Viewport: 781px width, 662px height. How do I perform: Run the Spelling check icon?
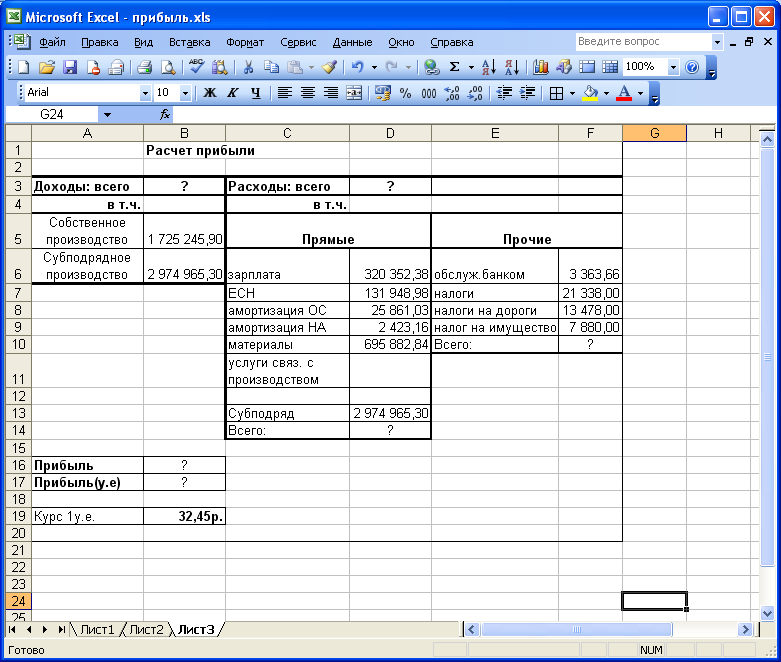196,67
